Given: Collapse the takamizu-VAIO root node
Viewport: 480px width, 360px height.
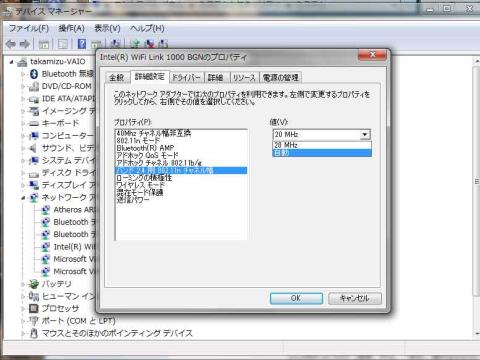Looking at the screenshot, I should click(x=11, y=62).
